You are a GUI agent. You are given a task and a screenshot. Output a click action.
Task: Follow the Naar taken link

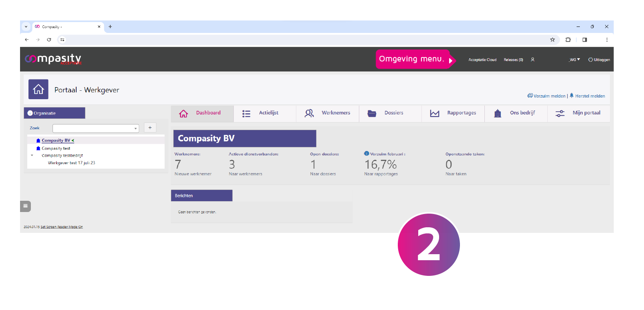[456, 174]
